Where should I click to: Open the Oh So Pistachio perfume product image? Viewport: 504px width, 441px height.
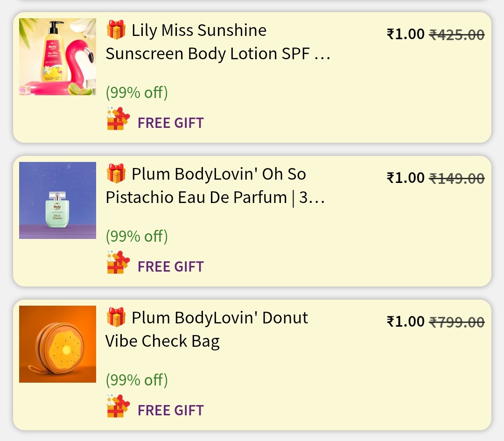point(57,201)
